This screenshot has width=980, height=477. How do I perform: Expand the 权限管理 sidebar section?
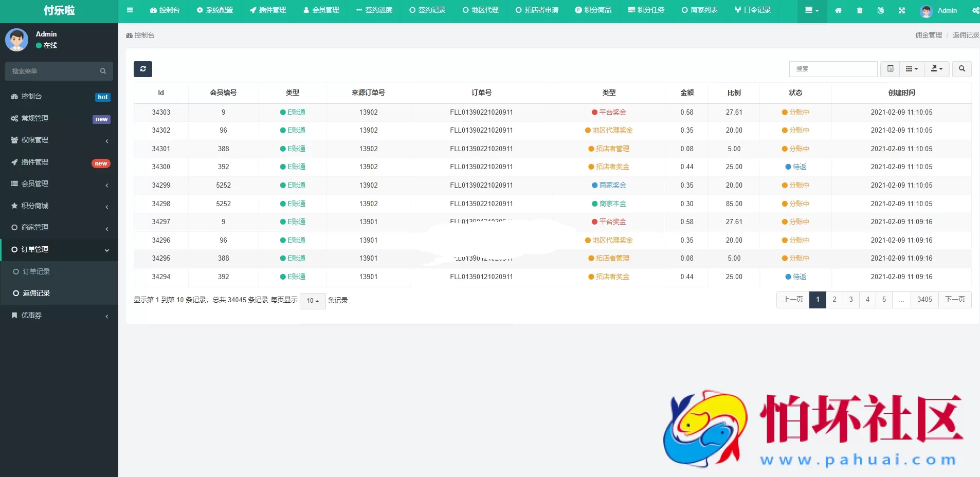pos(59,140)
